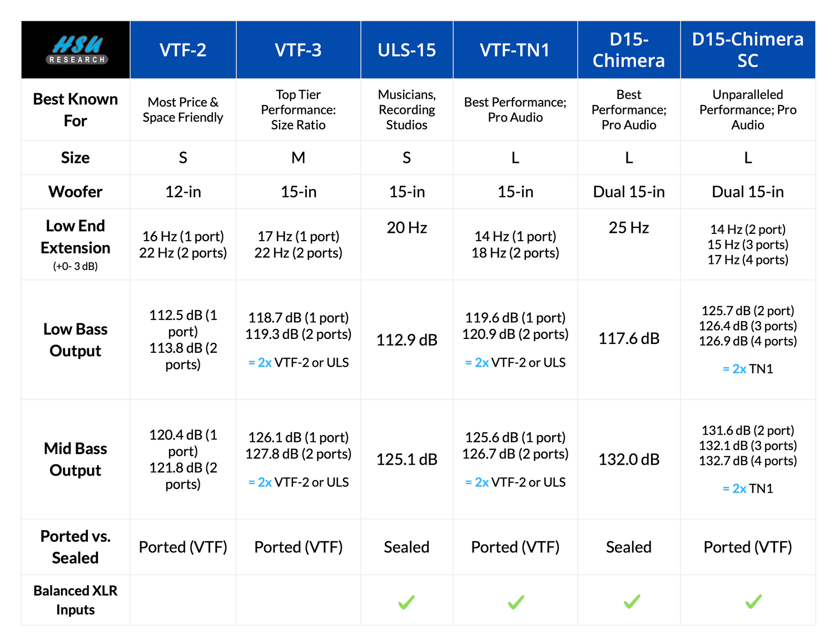Click the ULS-15 Balanced XLR checkmark

(406, 602)
